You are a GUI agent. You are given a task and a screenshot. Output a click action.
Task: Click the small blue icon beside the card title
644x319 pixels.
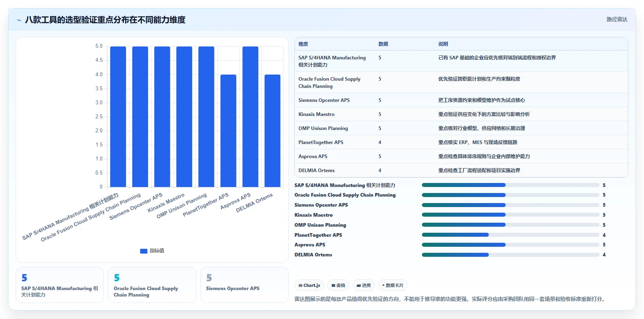pos(19,20)
